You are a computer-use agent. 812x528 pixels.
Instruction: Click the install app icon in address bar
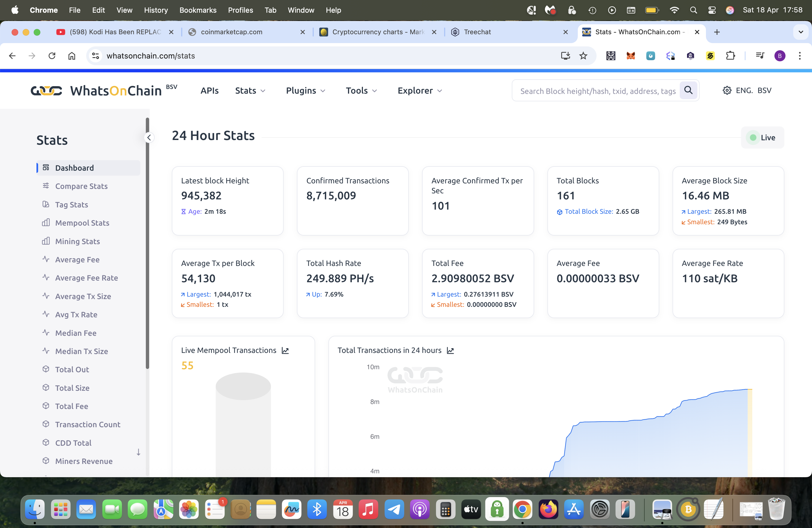[x=565, y=56]
